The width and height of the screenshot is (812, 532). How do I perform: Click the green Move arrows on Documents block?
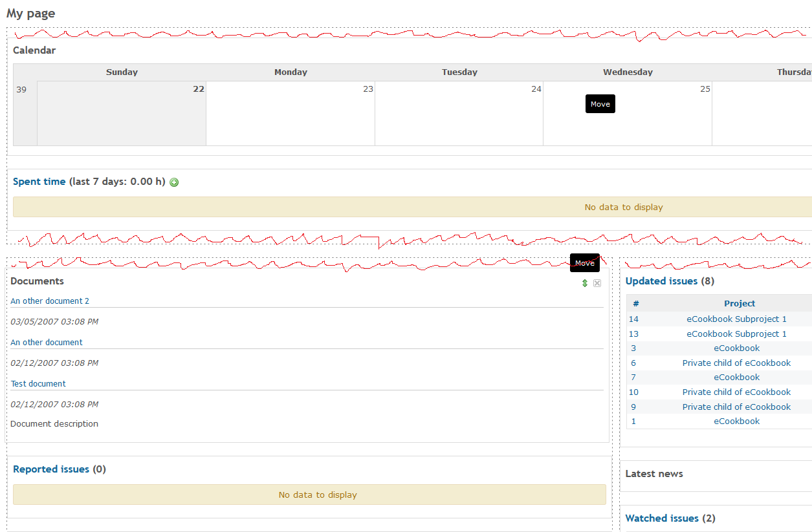[x=585, y=283]
